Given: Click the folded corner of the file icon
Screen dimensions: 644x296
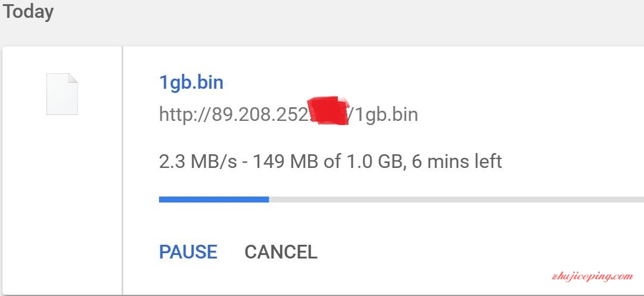Looking at the screenshot, I should (73, 78).
